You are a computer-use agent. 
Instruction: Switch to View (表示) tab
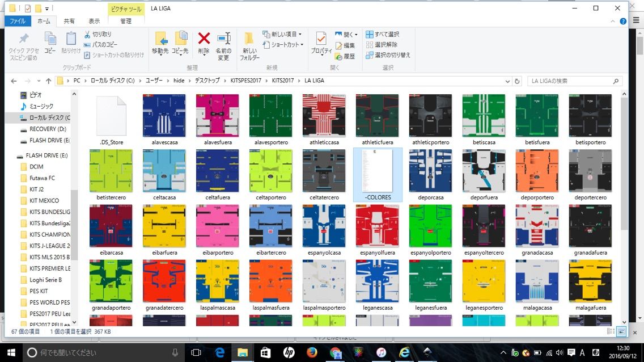tap(94, 21)
